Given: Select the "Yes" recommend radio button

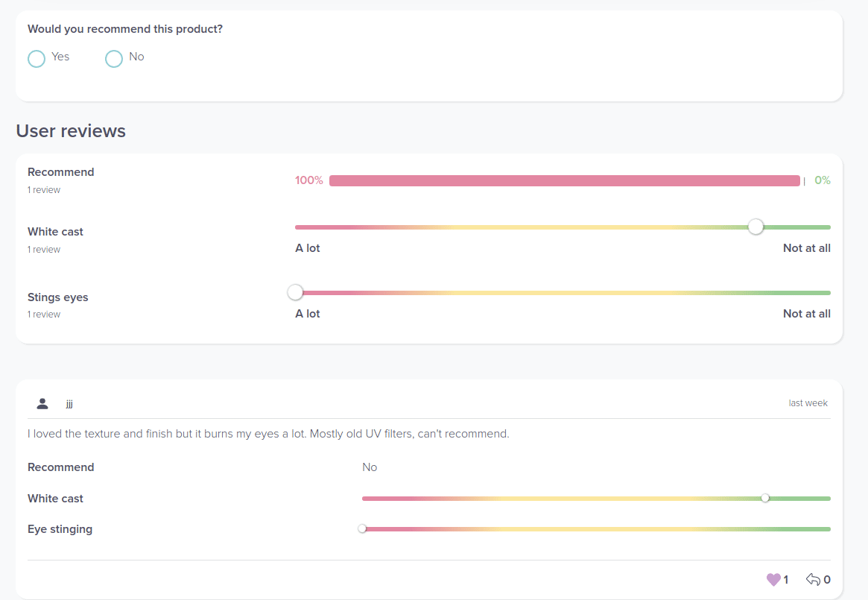Looking at the screenshot, I should coord(37,58).
